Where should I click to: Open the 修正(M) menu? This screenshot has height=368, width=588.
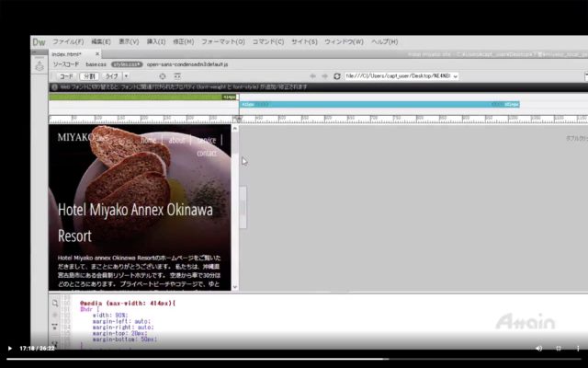point(184,41)
